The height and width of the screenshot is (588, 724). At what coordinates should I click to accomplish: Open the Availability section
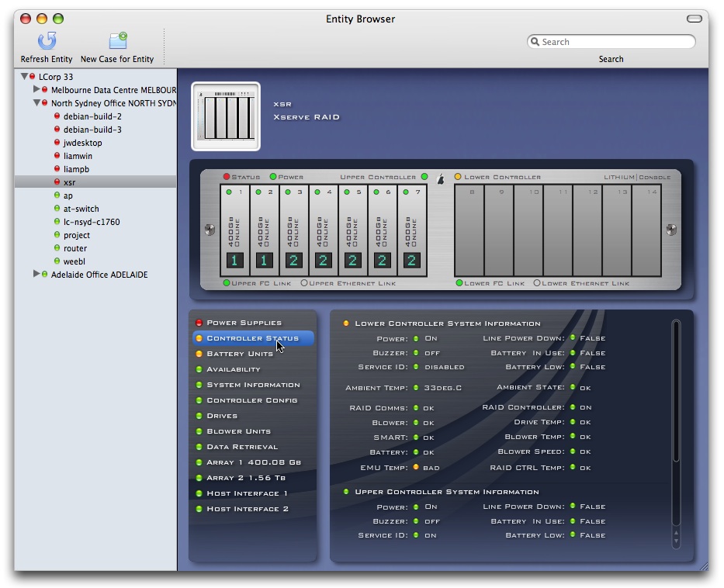(x=253, y=369)
